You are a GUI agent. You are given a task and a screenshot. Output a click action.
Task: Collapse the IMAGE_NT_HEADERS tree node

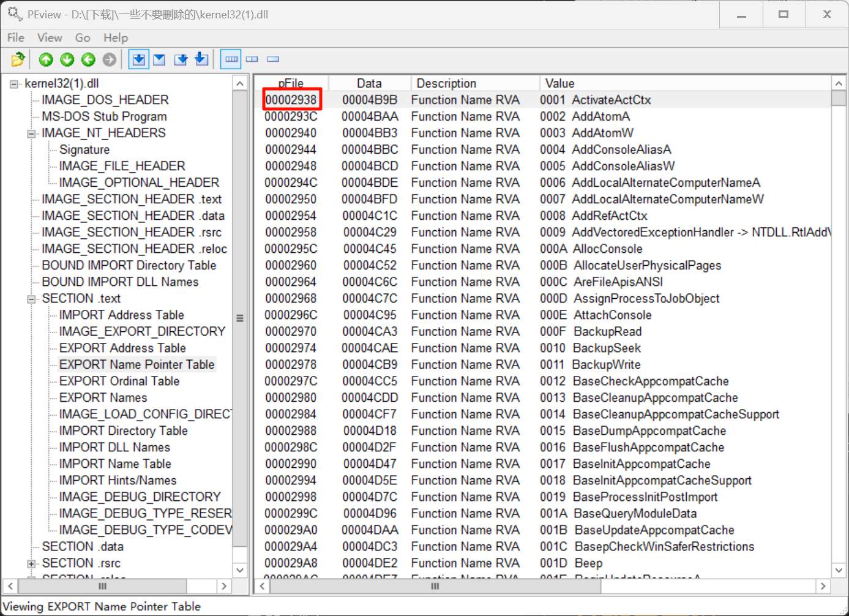tap(31, 133)
